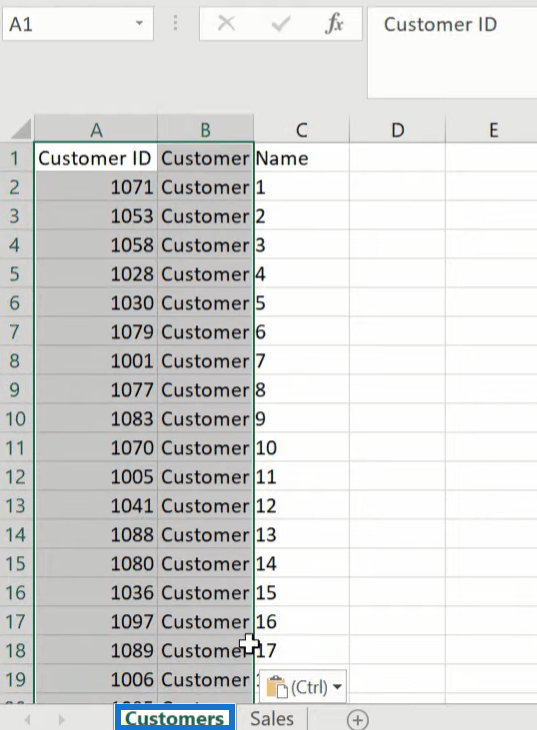Viewport: 537px width, 730px height.
Task: Open the Name Box dropdown arrow
Action: coord(139,23)
